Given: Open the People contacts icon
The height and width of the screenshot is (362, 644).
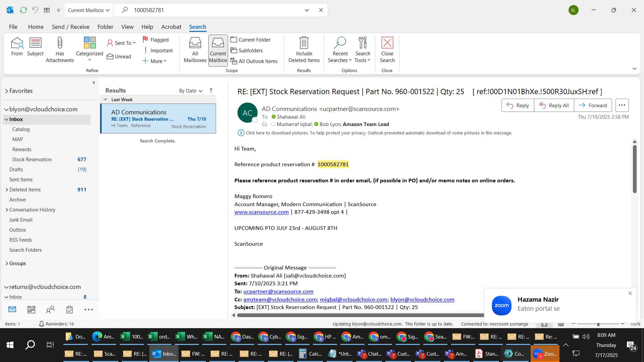Looking at the screenshot, I should pyautogui.click(x=50, y=309).
